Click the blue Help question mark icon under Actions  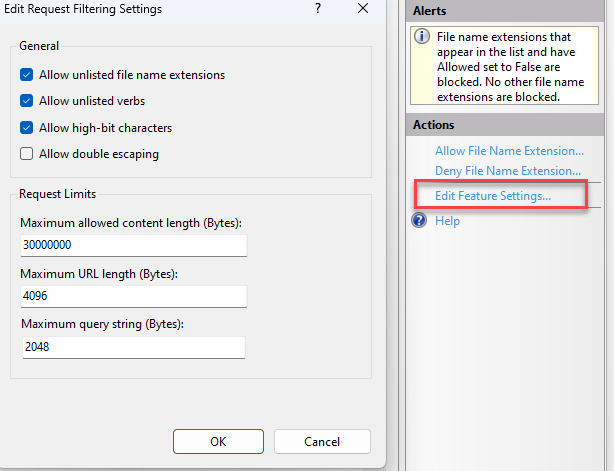click(421, 220)
